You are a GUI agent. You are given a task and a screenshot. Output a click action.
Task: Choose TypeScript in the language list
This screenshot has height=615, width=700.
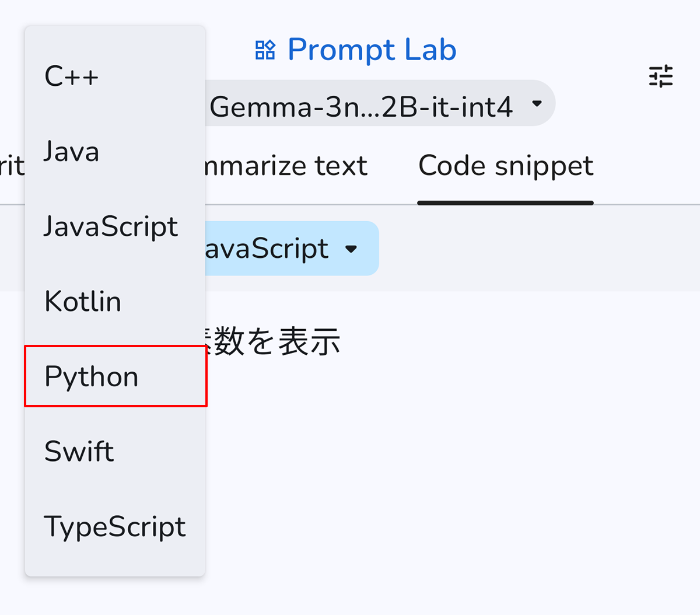point(115,526)
